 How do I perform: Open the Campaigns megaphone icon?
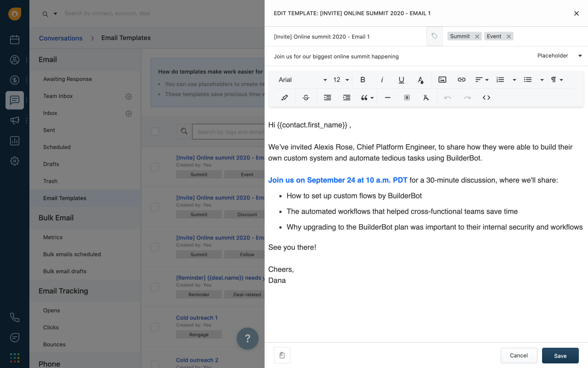[x=15, y=120]
